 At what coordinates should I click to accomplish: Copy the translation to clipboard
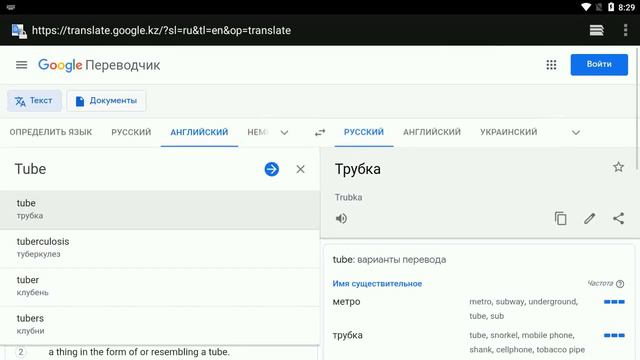coord(560,218)
